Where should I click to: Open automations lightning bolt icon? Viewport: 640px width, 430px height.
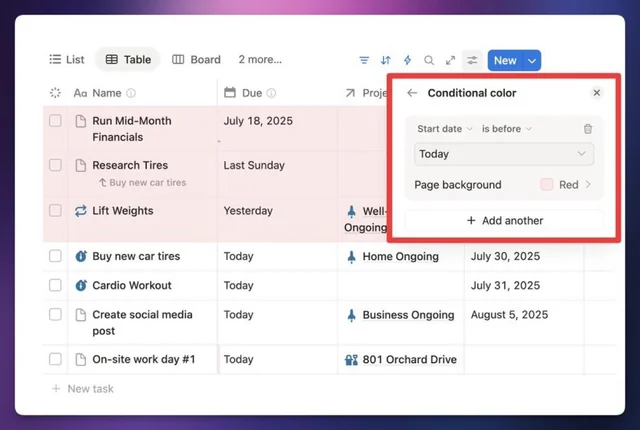coord(407,60)
